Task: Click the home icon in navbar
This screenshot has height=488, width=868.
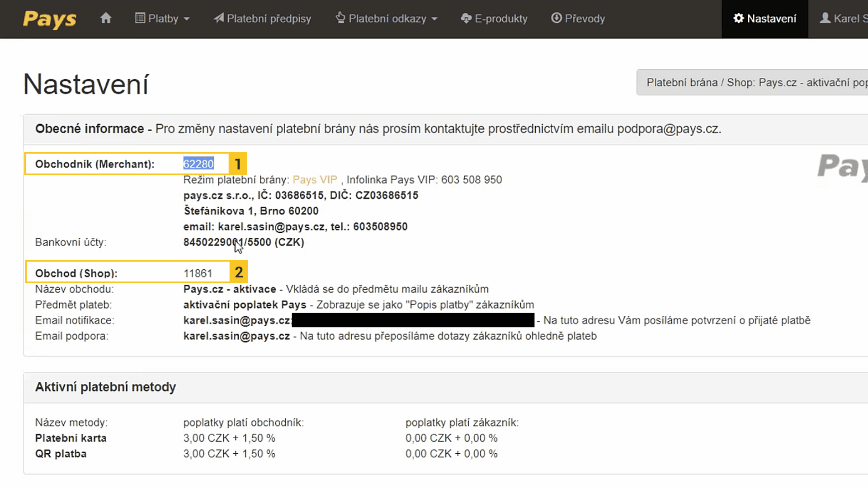Action: pyautogui.click(x=106, y=18)
